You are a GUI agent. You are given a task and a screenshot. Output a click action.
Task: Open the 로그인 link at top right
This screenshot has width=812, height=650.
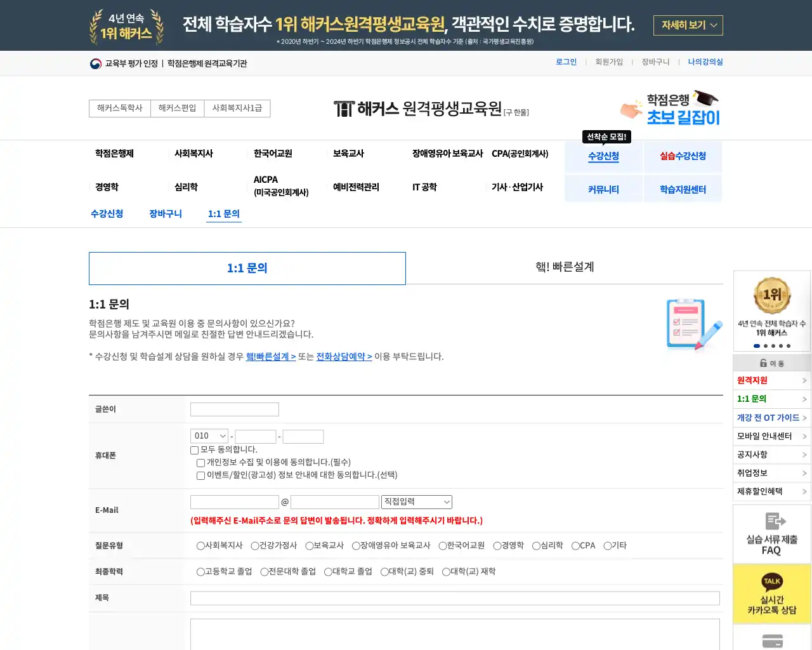(565, 62)
